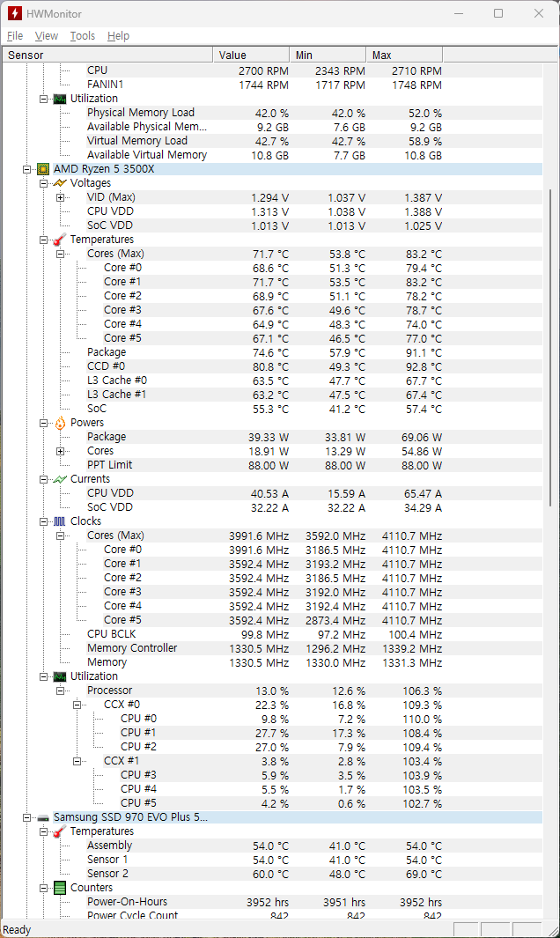Collapse the Powers group
The width and height of the screenshot is (560, 938).
tap(44, 423)
